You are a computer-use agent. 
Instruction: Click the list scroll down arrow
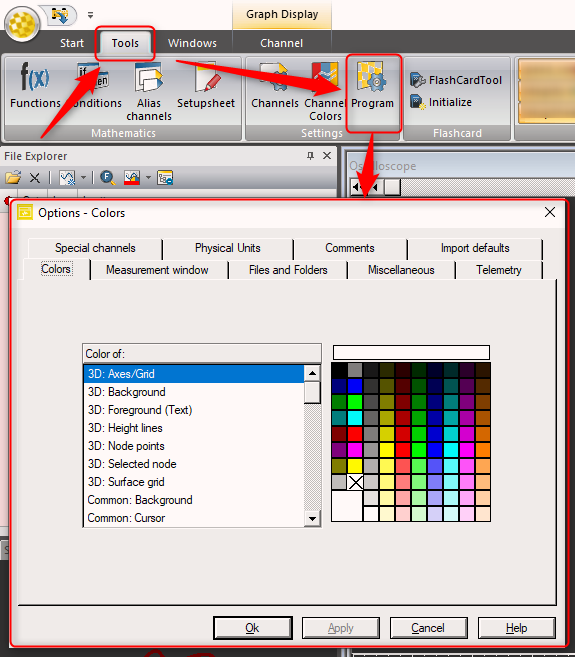click(x=312, y=518)
